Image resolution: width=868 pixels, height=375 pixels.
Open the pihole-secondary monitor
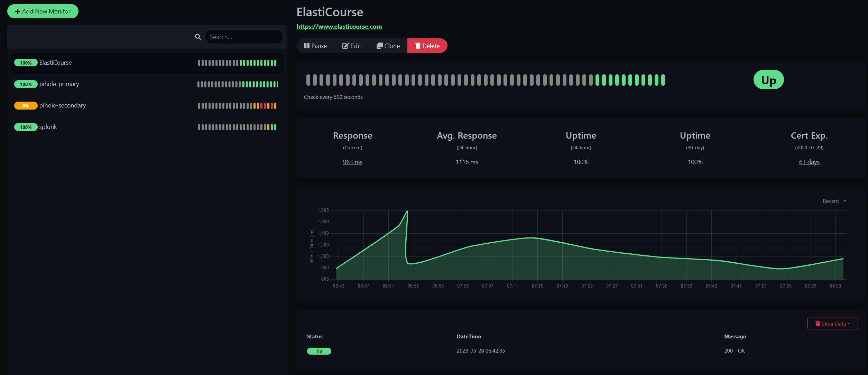pyautogui.click(x=147, y=106)
